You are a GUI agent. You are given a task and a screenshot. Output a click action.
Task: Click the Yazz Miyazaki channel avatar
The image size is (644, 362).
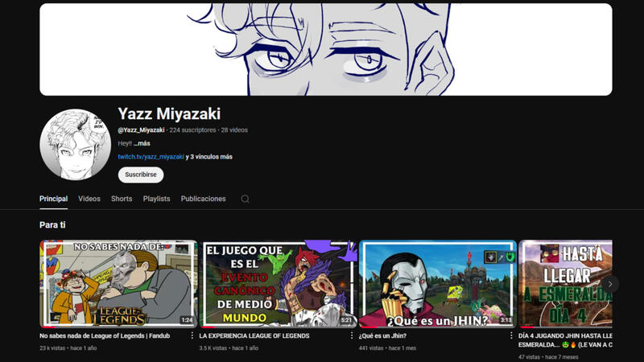point(75,145)
